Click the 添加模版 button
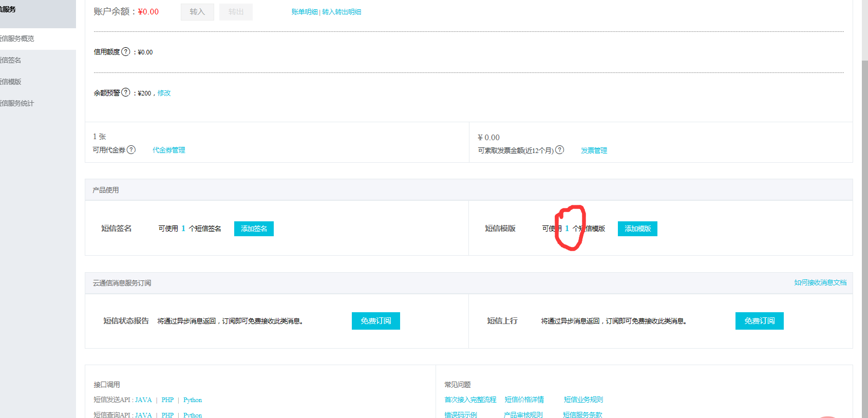 (637, 229)
